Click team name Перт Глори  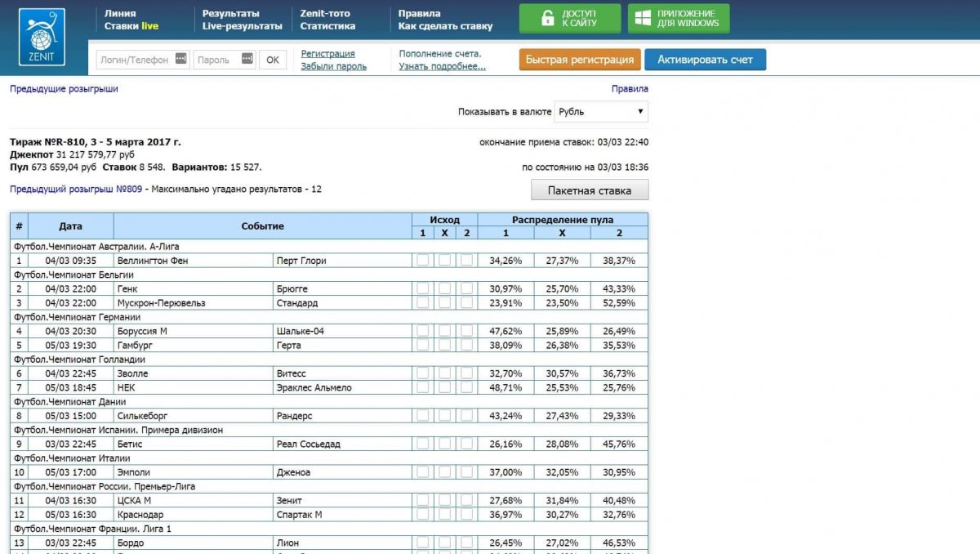pyautogui.click(x=301, y=261)
